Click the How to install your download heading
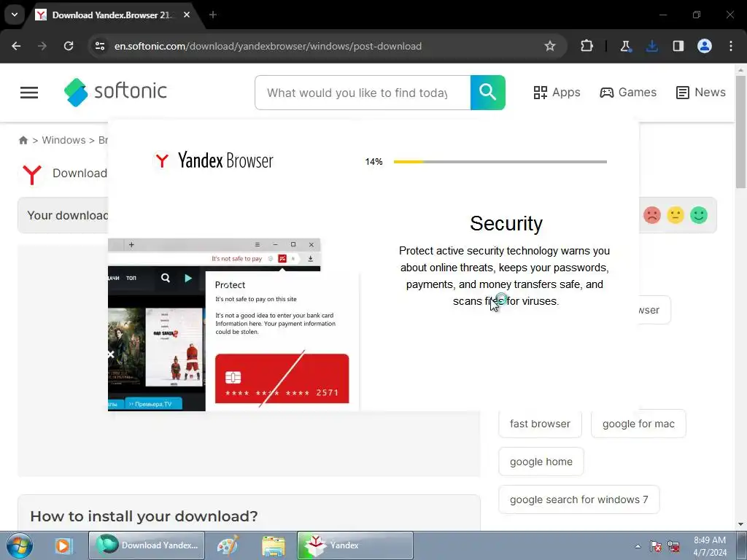 [144, 516]
